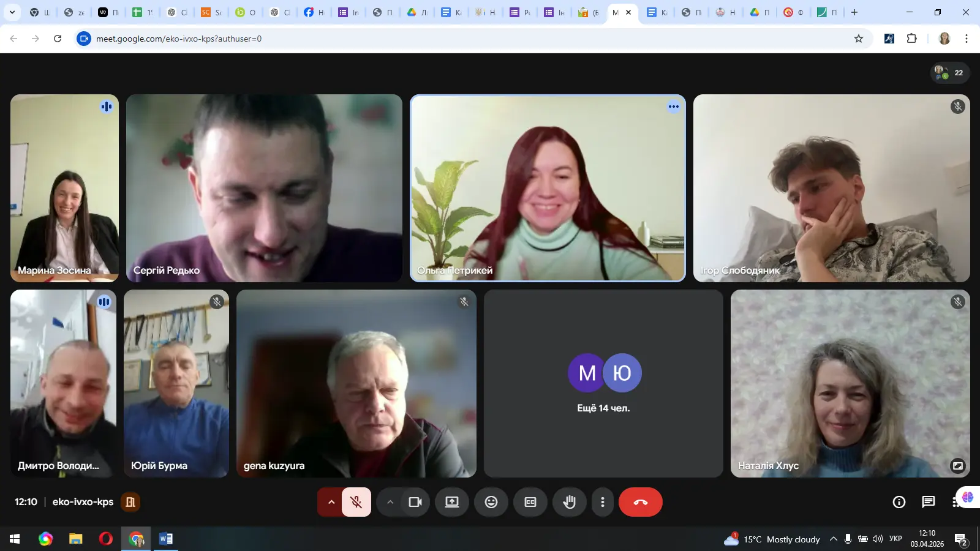
Task: Open the taskbar clock and calendar
Action: click(x=927, y=539)
